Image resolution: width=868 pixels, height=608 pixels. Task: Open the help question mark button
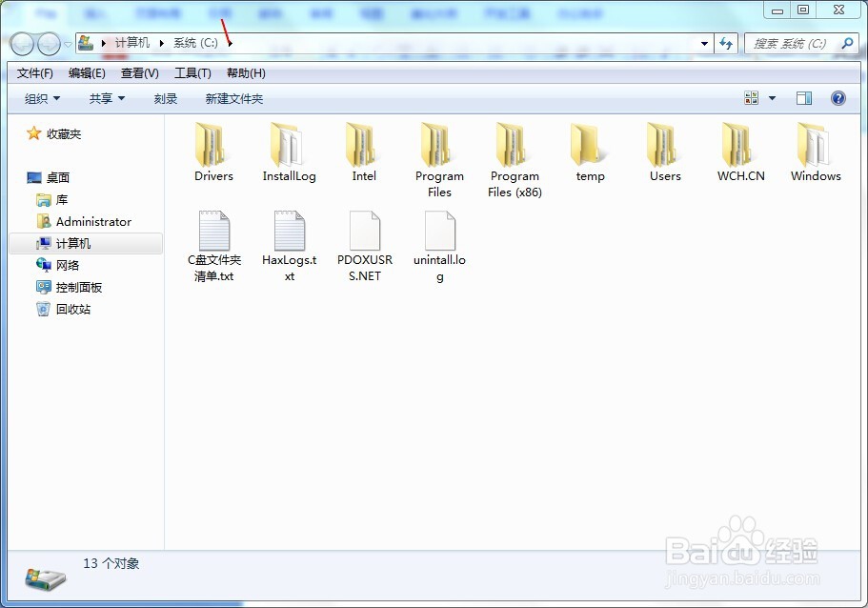[x=837, y=98]
